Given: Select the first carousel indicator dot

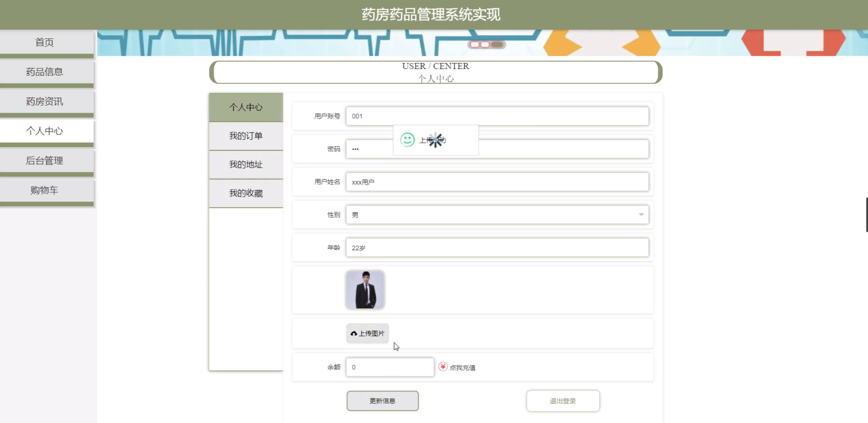Looking at the screenshot, I should click(x=475, y=44).
